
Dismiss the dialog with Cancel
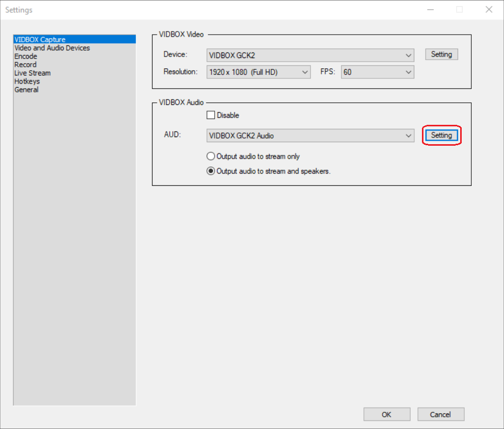coord(440,414)
